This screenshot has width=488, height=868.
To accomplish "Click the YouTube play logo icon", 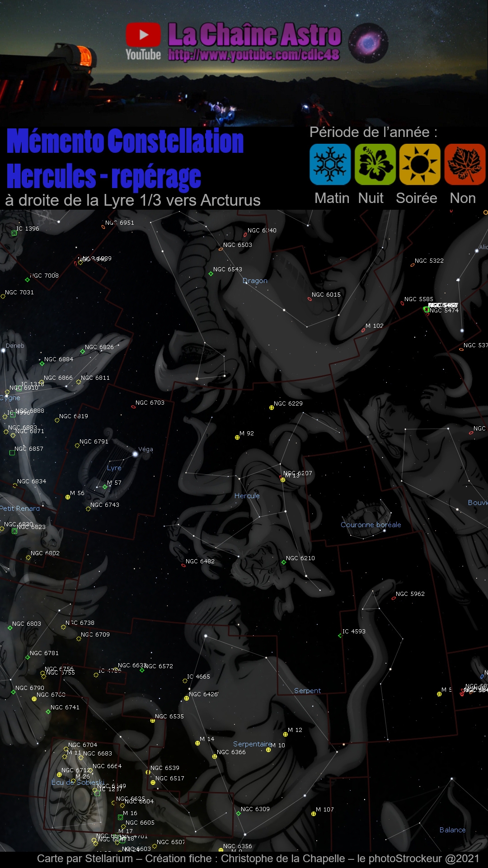I will (143, 35).
